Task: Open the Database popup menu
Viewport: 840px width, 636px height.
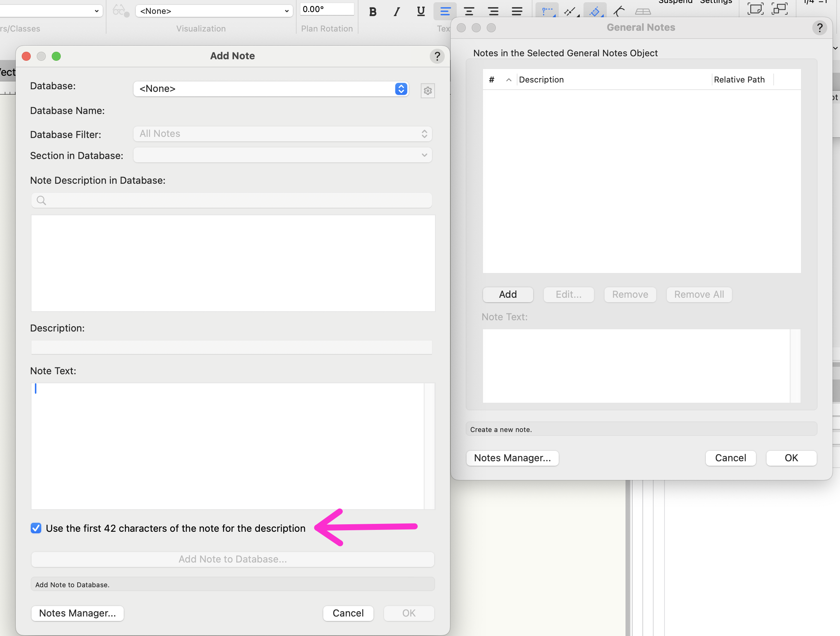Action: (271, 89)
